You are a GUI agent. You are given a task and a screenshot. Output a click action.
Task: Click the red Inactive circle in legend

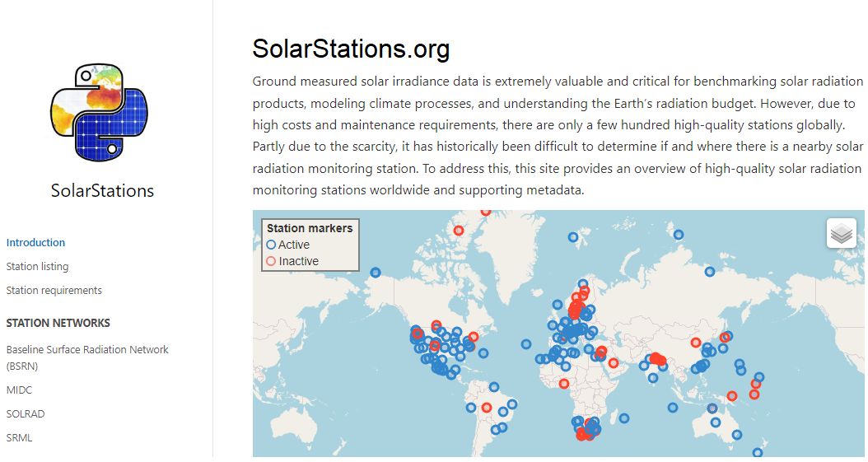[x=271, y=261]
